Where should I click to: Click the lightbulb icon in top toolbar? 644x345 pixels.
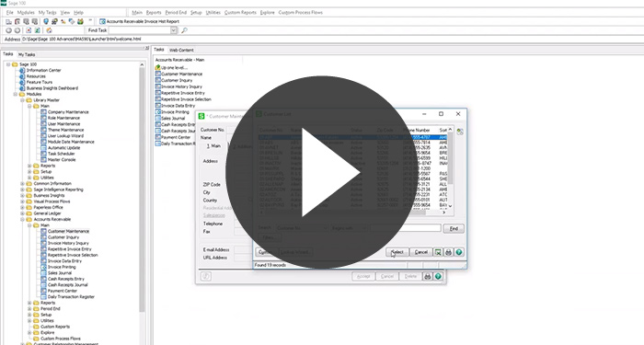pos(46,21)
